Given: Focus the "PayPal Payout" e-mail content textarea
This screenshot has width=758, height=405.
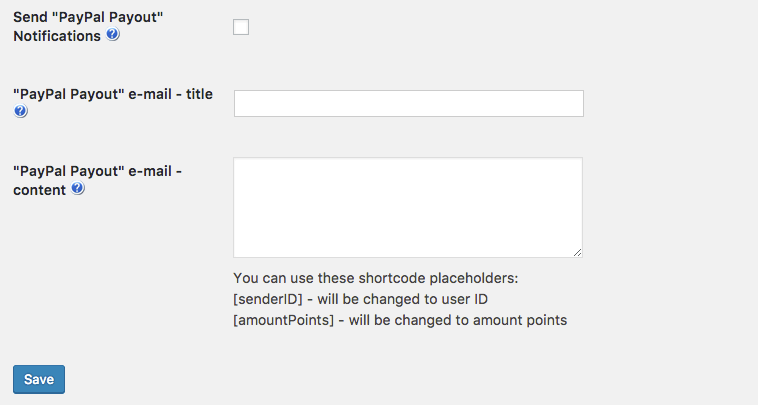Looking at the screenshot, I should click(x=408, y=207).
